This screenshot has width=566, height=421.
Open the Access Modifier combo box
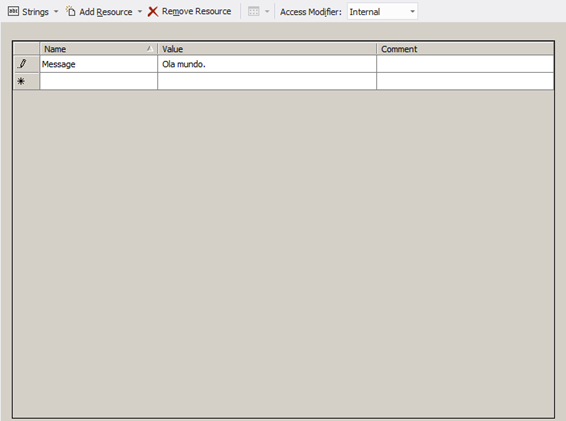click(382, 12)
